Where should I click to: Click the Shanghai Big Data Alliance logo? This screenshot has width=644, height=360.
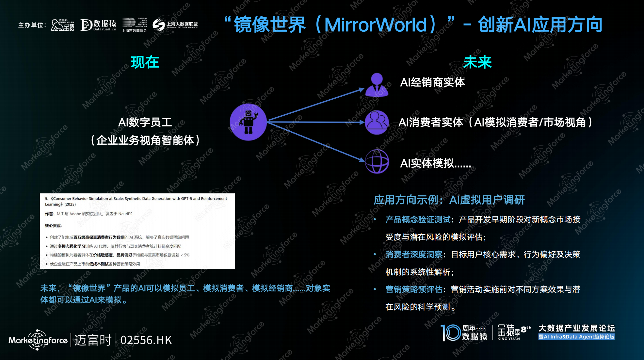(x=175, y=25)
